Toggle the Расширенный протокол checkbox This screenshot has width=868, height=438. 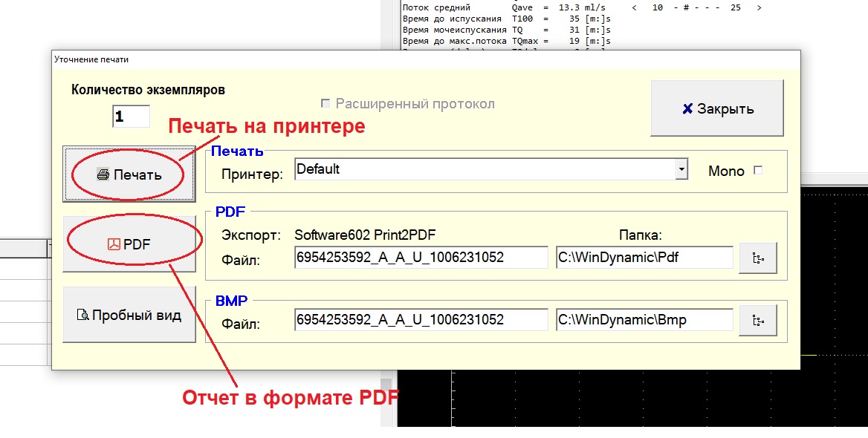(x=325, y=104)
